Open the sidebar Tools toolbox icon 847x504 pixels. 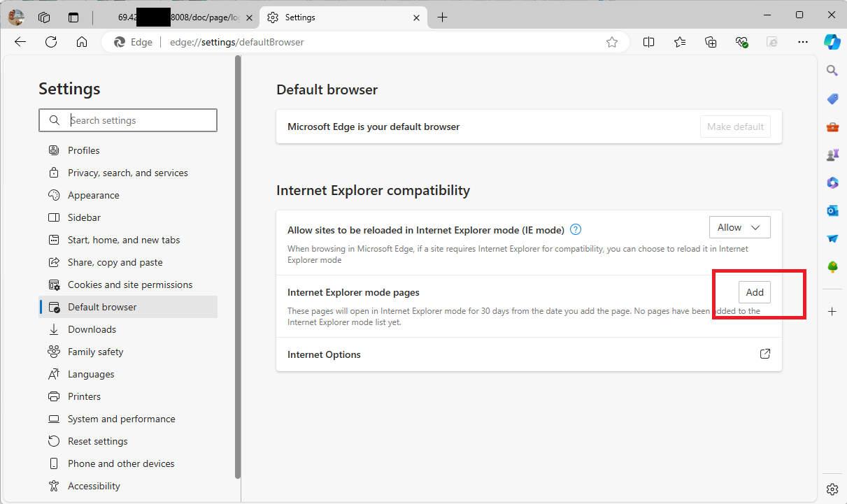(x=832, y=127)
